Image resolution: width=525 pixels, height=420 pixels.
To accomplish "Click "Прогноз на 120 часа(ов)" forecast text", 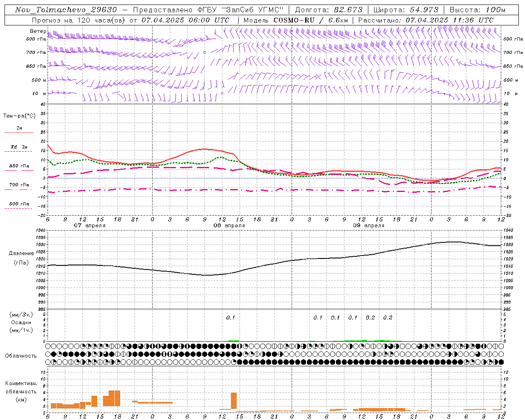I will (x=79, y=20).
